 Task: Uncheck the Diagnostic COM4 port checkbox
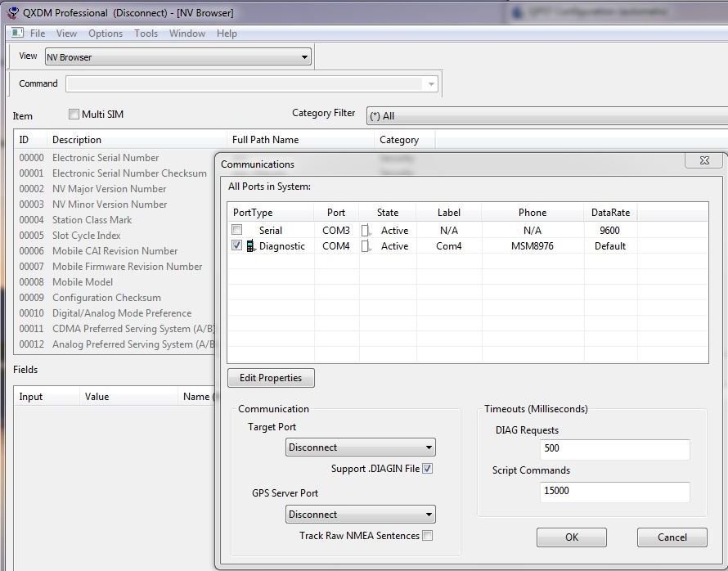coord(236,245)
